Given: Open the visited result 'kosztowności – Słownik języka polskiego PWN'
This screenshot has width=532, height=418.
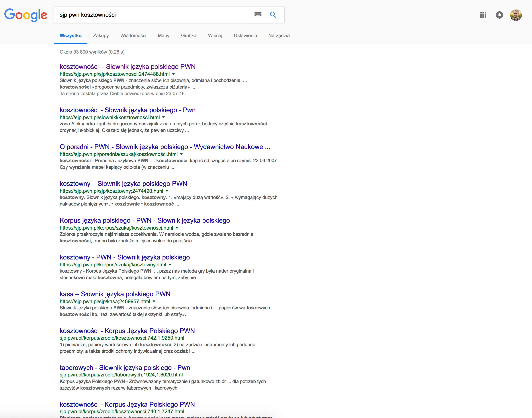Looking at the screenshot, I should coord(128,67).
